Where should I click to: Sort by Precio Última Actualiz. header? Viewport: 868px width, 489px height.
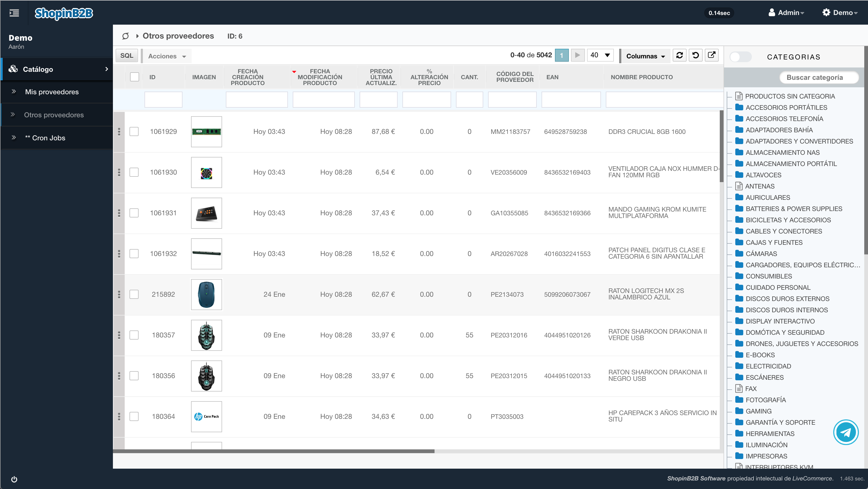[x=381, y=77]
